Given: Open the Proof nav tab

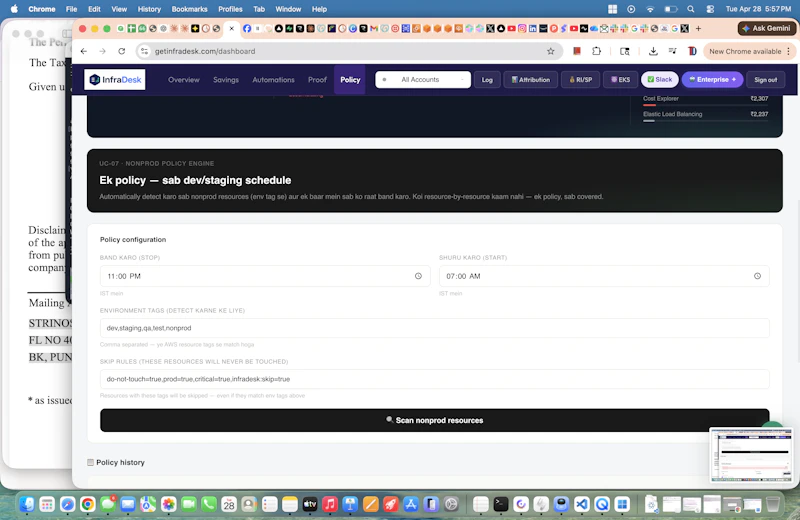Looking at the screenshot, I should 317,80.
